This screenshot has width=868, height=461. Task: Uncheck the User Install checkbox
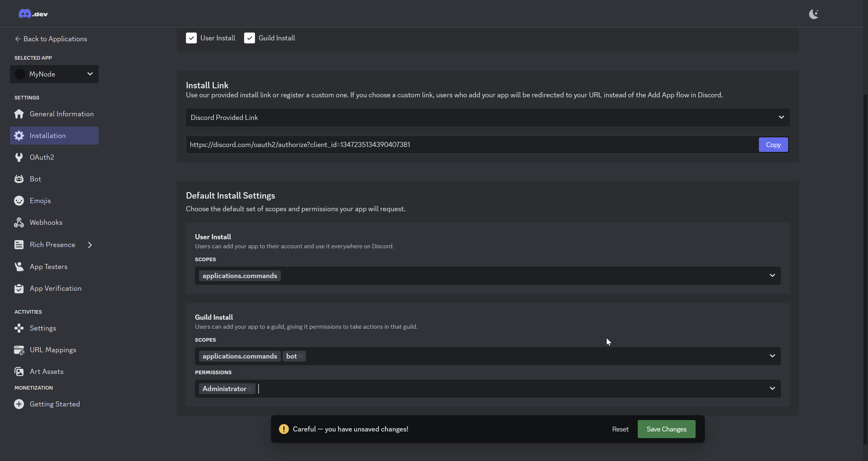(x=191, y=38)
